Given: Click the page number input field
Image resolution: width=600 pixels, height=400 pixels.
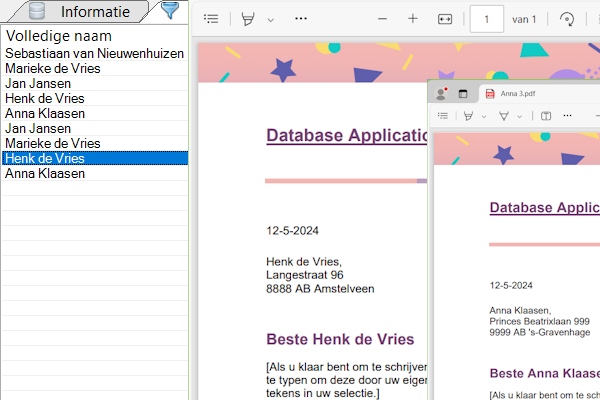Looking at the screenshot, I should pyautogui.click(x=487, y=19).
